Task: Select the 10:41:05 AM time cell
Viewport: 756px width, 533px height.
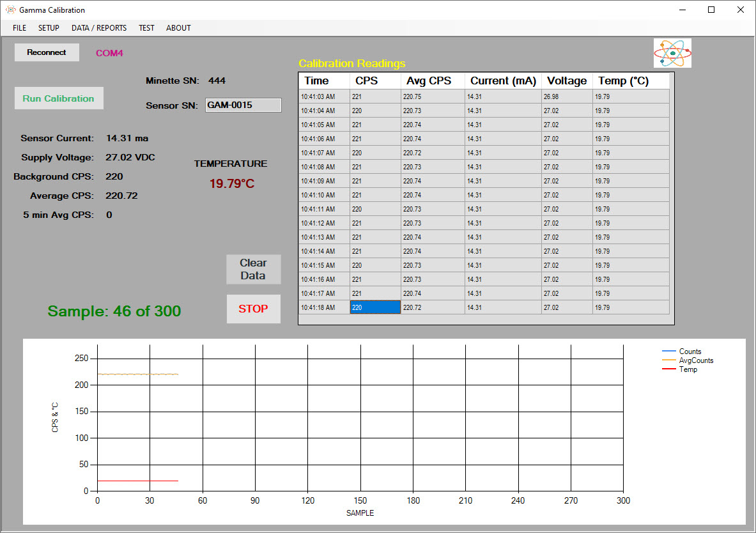Action: (325, 125)
